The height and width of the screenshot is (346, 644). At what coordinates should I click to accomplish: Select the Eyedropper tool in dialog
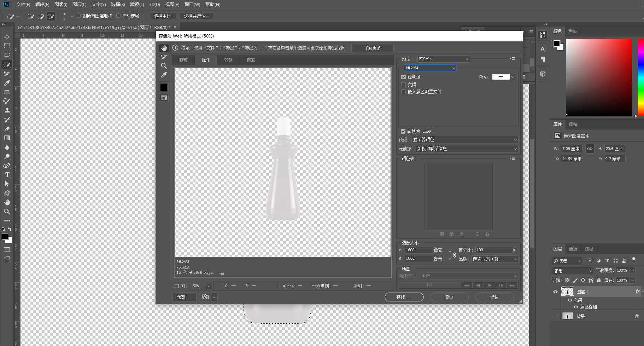(x=164, y=75)
